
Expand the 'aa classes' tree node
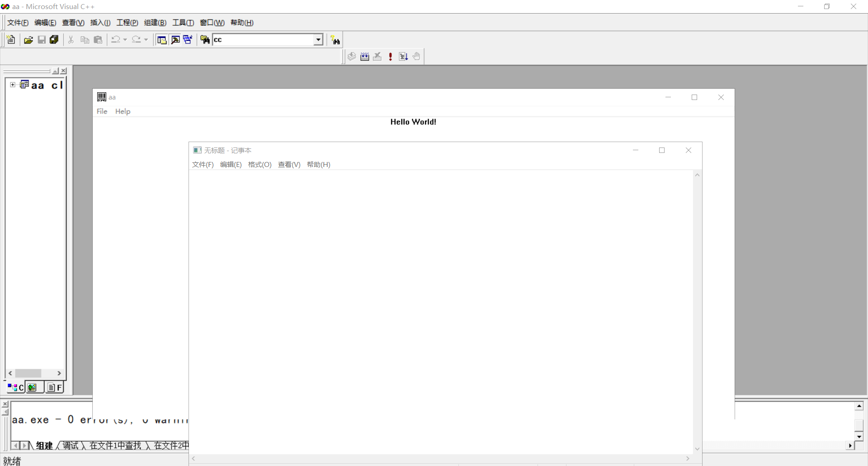tap(12, 85)
